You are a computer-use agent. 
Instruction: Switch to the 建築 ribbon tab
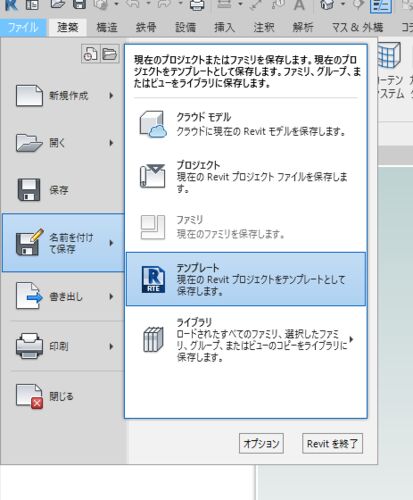point(68,27)
